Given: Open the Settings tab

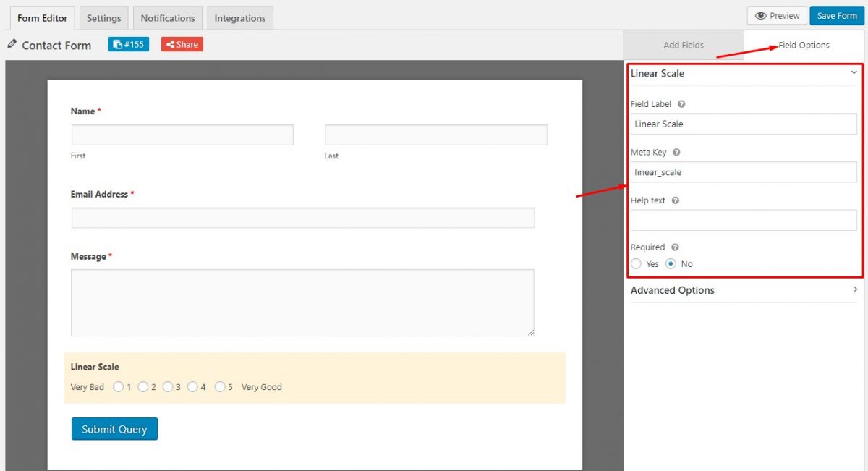Looking at the screenshot, I should tap(103, 17).
